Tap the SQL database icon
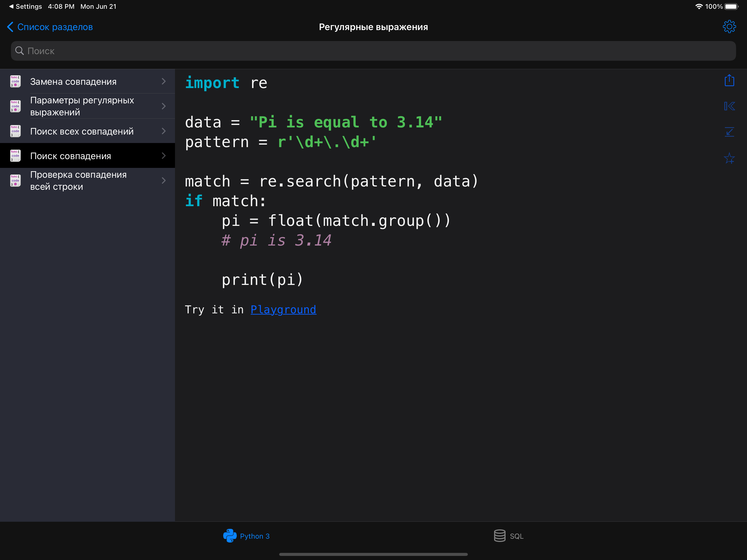The image size is (747, 560). click(x=500, y=536)
